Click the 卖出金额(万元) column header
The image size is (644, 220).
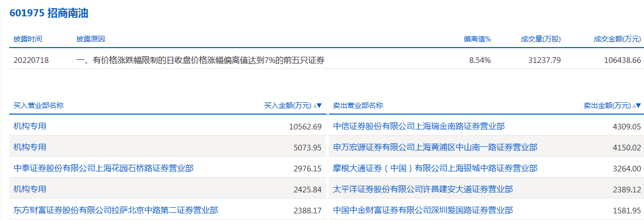[607, 105]
